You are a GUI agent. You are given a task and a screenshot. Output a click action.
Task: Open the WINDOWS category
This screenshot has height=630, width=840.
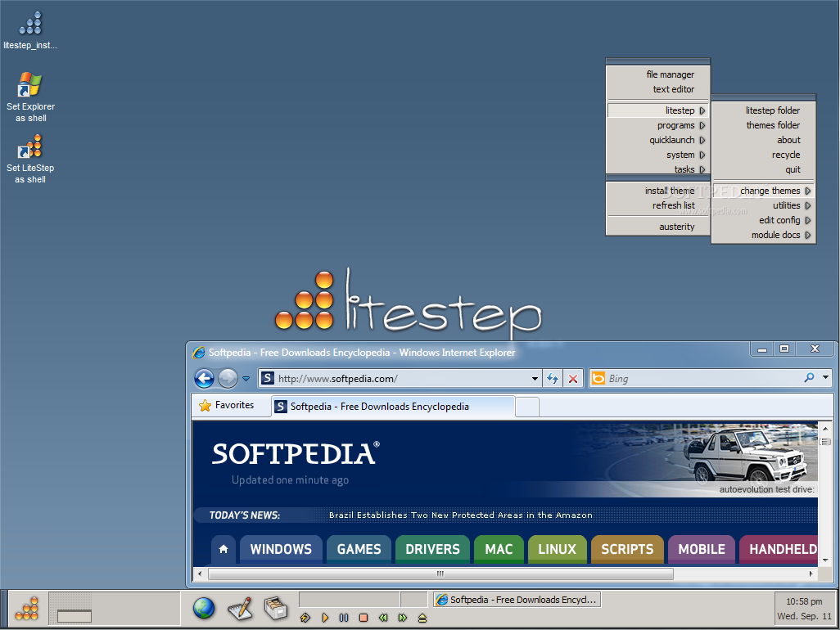(282, 549)
